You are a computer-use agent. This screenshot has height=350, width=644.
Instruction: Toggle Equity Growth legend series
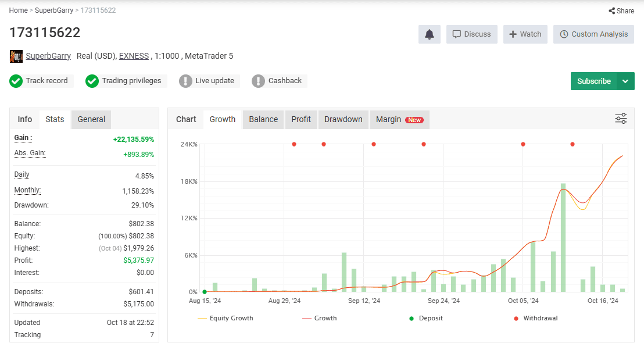tap(225, 319)
